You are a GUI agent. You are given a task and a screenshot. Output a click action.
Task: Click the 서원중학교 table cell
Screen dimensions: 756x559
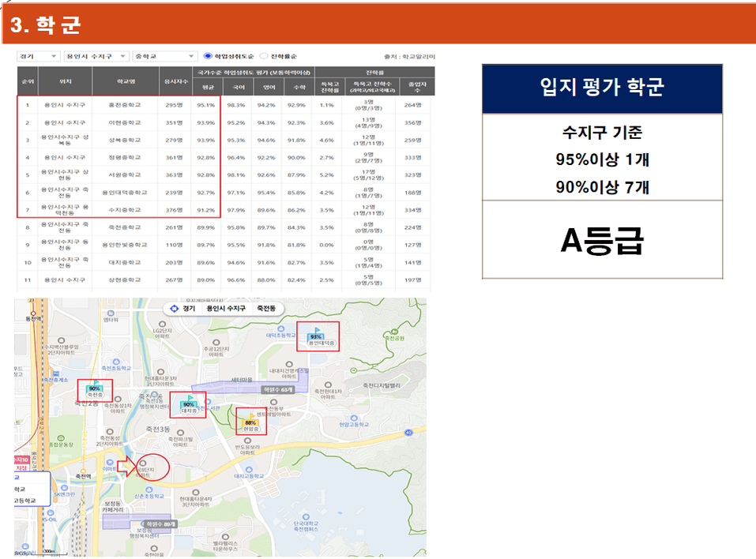pos(125,175)
